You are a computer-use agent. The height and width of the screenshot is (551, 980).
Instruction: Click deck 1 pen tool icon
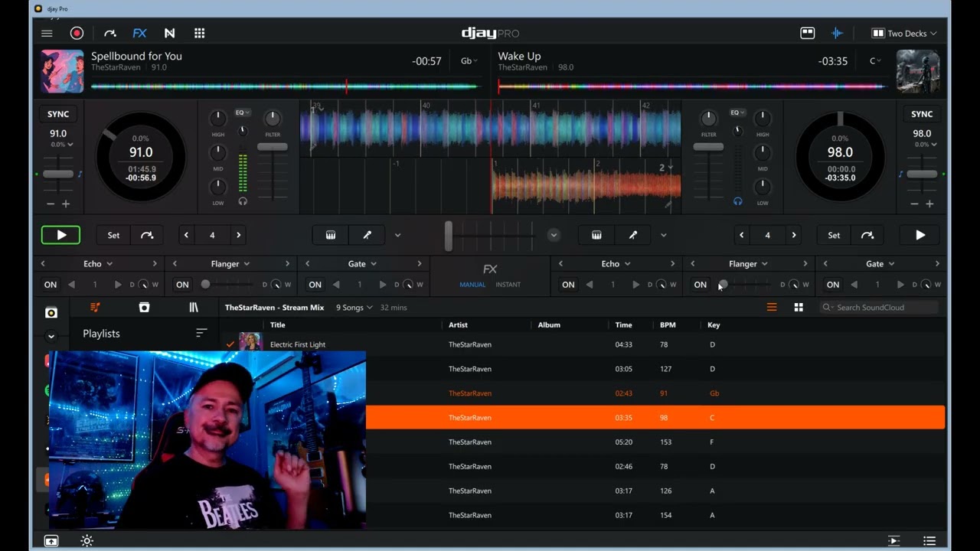(367, 235)
